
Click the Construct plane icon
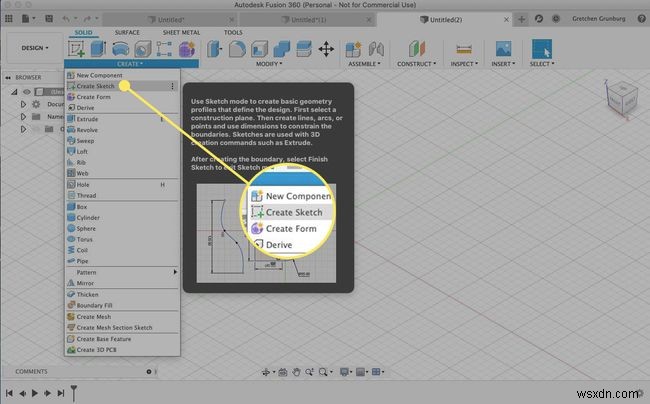point(417,49)
